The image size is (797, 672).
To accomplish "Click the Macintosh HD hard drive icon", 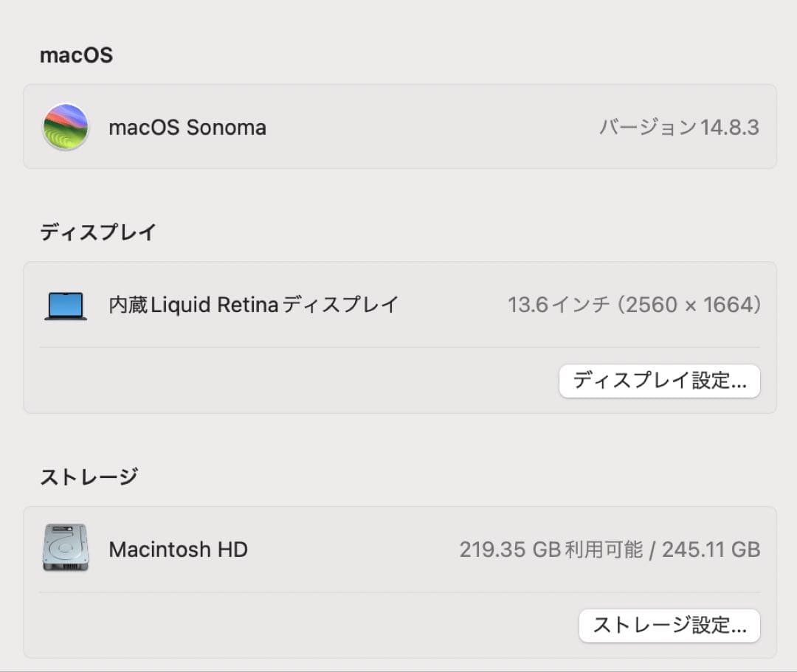I will point(65,550).
